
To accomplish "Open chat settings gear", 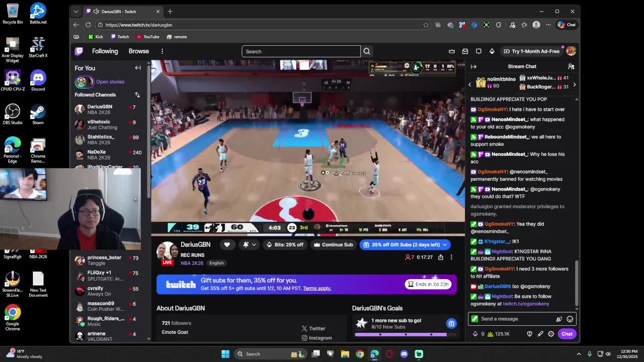I will tap(551, 334).
